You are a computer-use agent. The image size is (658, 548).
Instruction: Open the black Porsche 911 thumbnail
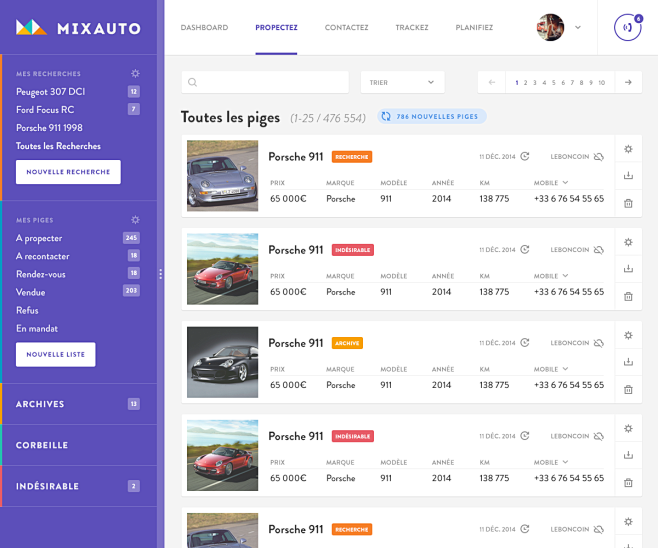[x=222, y=362]
